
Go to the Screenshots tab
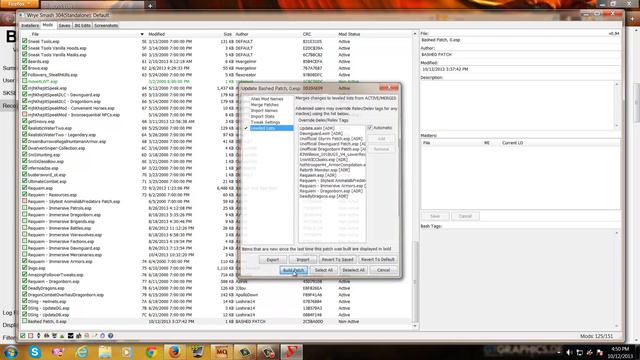pos(106,25)
